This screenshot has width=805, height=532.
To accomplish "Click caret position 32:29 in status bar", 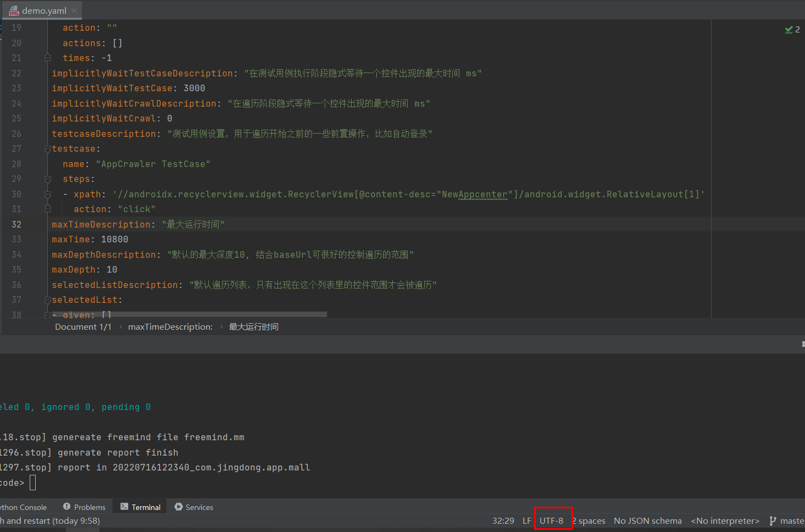I will pyautogui.click(x=503, y=521).
